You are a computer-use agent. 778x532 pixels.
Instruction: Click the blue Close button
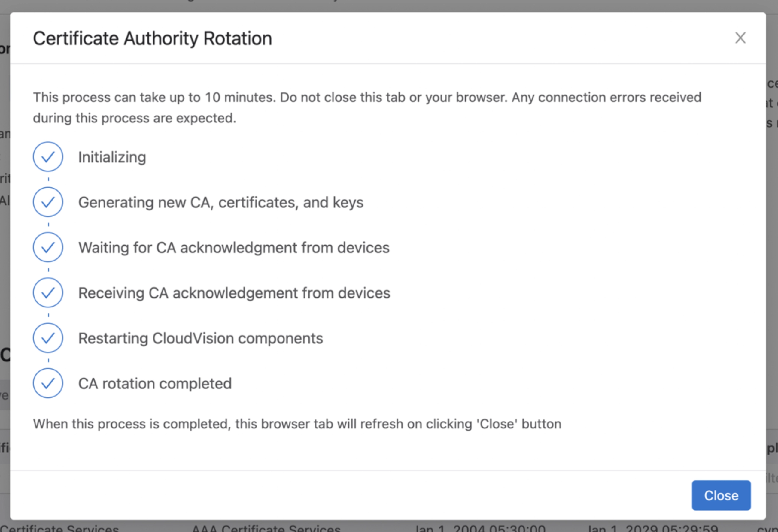[x=721, y=495]
